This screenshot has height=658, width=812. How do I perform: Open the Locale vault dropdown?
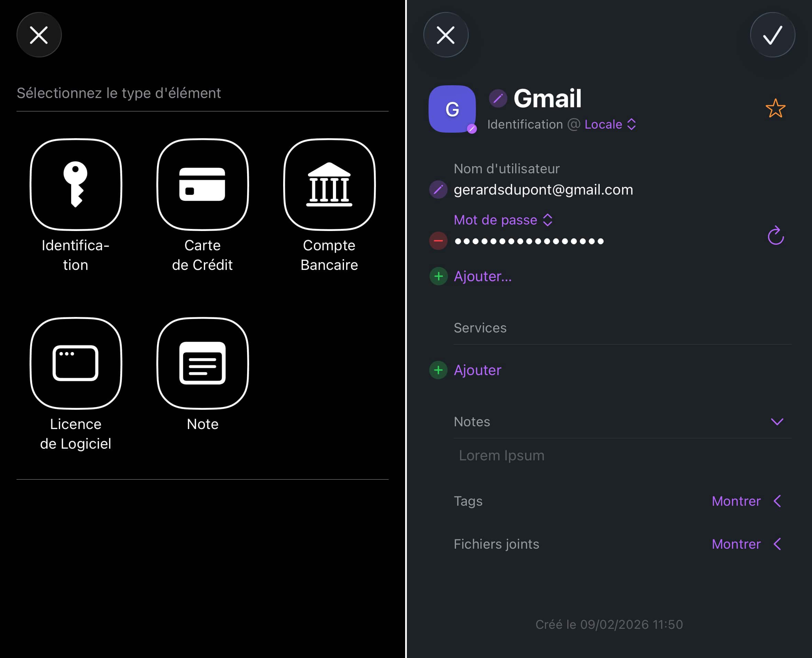(x=609, y=124)
